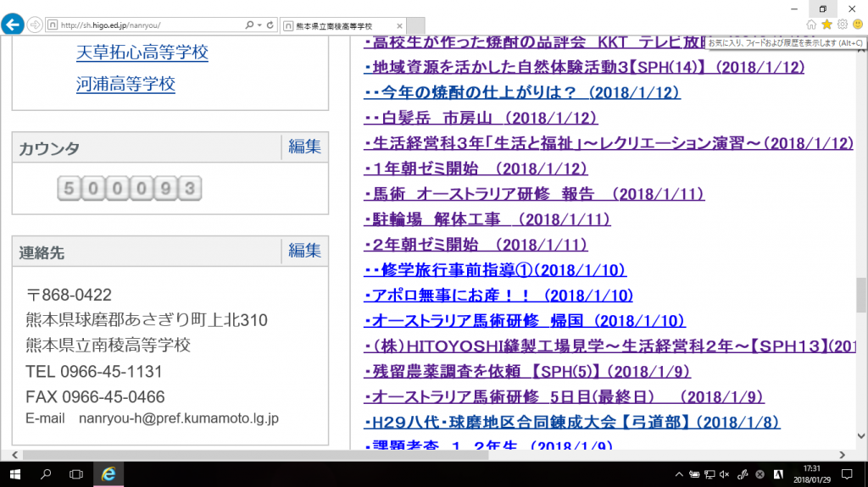Click the vertical scrollbar thumb

861,294
